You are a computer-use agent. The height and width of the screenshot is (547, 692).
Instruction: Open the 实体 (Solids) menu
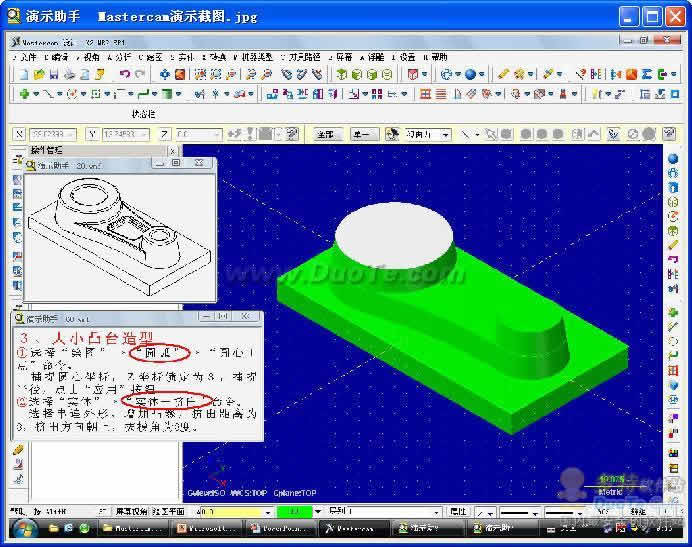182,57
